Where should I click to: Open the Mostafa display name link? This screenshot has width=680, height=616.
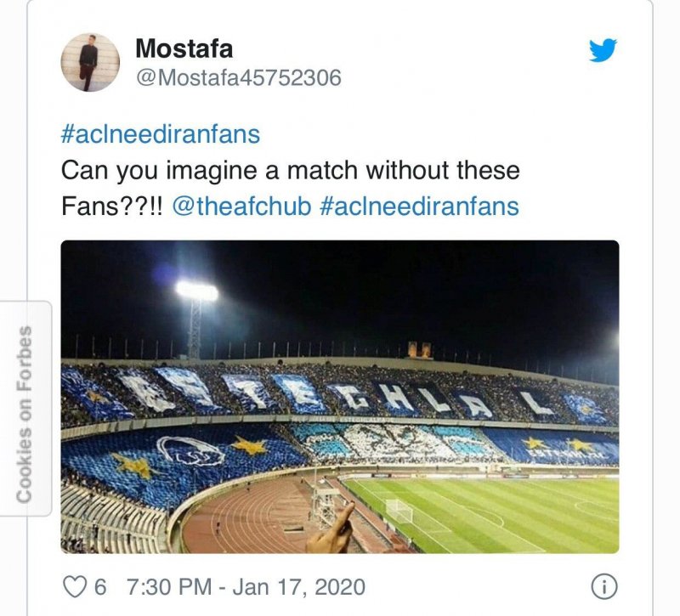(x=184, y=48)
